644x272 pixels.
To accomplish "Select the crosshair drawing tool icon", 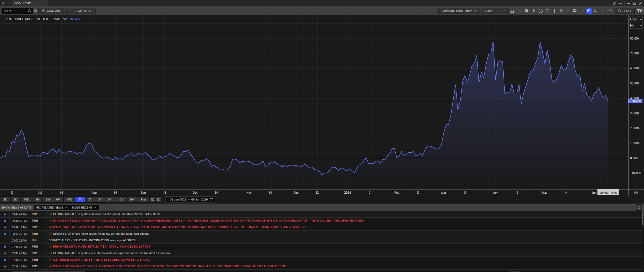I will pyautogui.click(x=547, y=11).
